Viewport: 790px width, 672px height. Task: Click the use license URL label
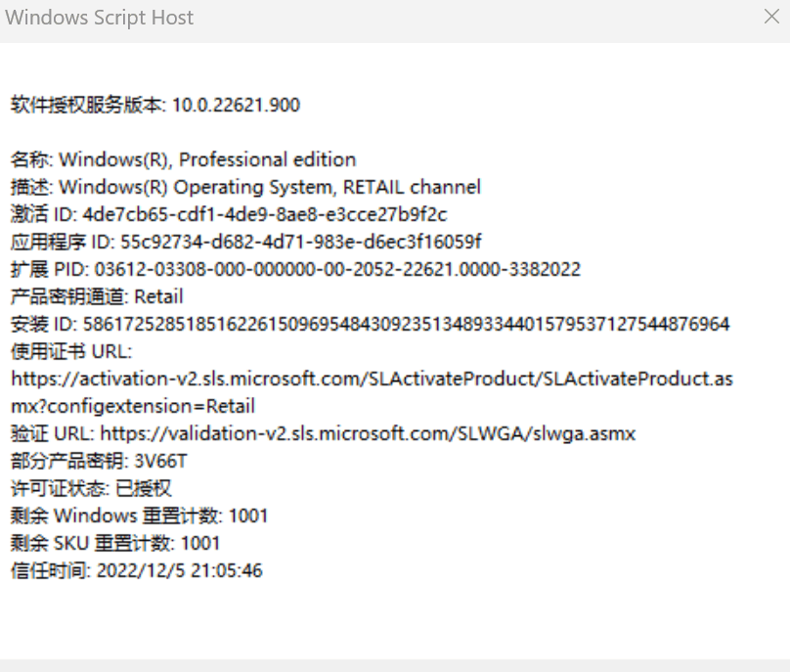71,351
